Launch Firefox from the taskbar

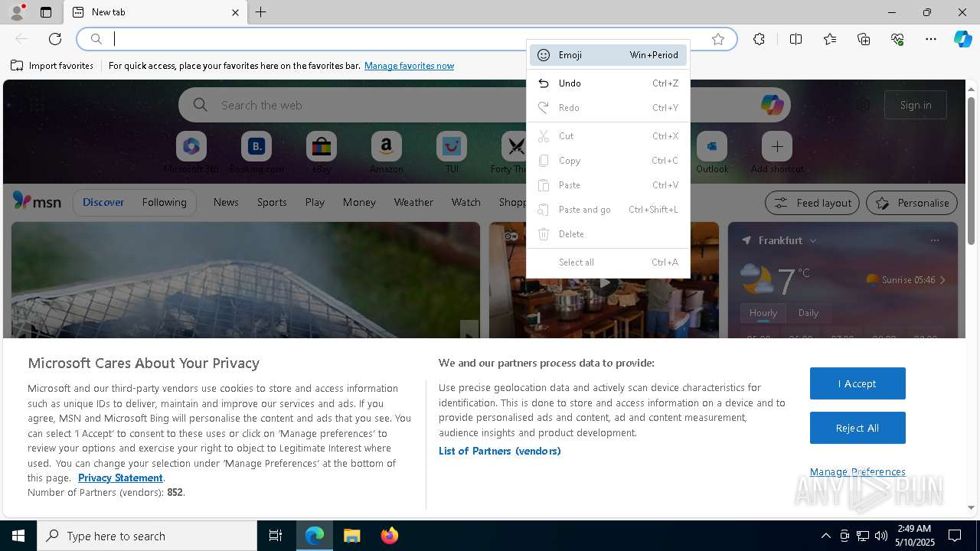tap(390, 536)
